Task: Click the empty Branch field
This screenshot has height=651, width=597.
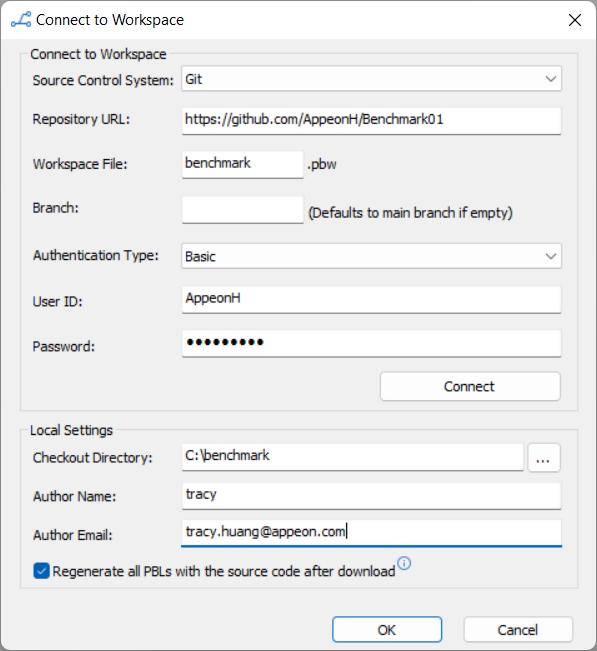Action: coord(242,210)
